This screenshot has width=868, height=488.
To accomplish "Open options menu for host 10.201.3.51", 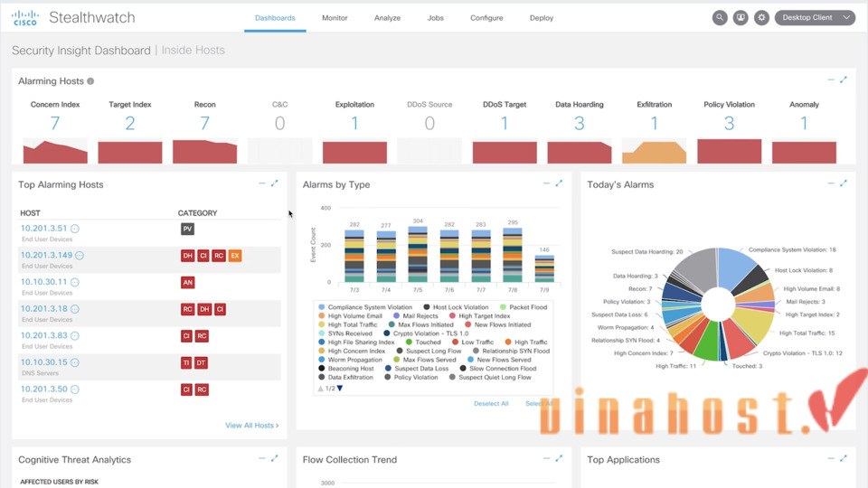I will click(75, 229).
